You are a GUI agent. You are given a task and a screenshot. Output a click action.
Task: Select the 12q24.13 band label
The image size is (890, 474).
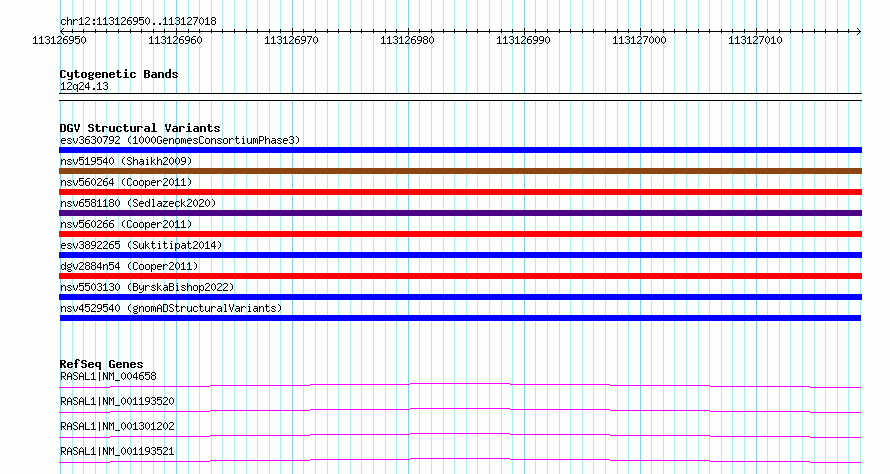click(84, 87)
